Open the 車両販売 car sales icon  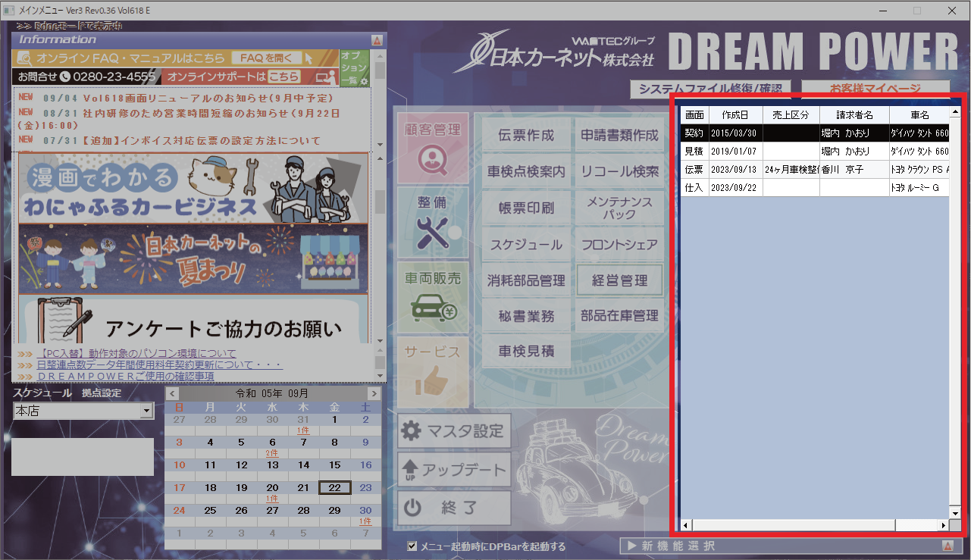pyautogui.click(x=432, y=296)
